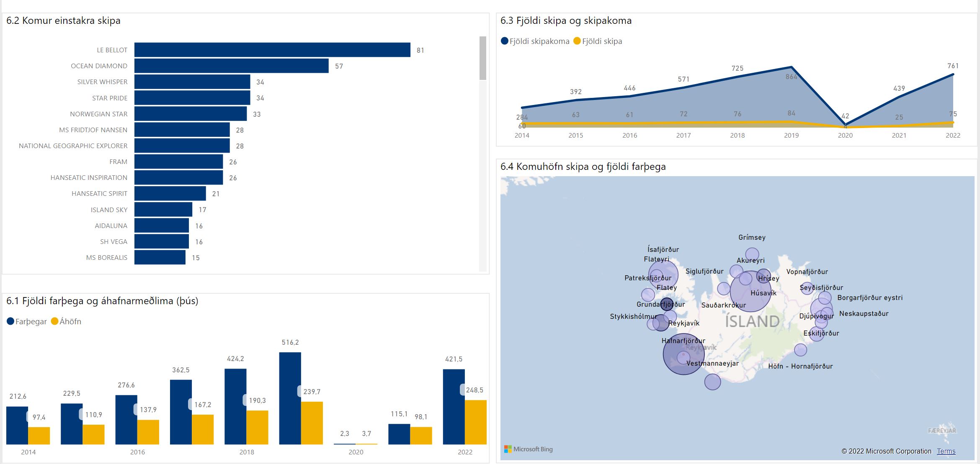Click the blue passengers bar labeled 516,2

290,398
